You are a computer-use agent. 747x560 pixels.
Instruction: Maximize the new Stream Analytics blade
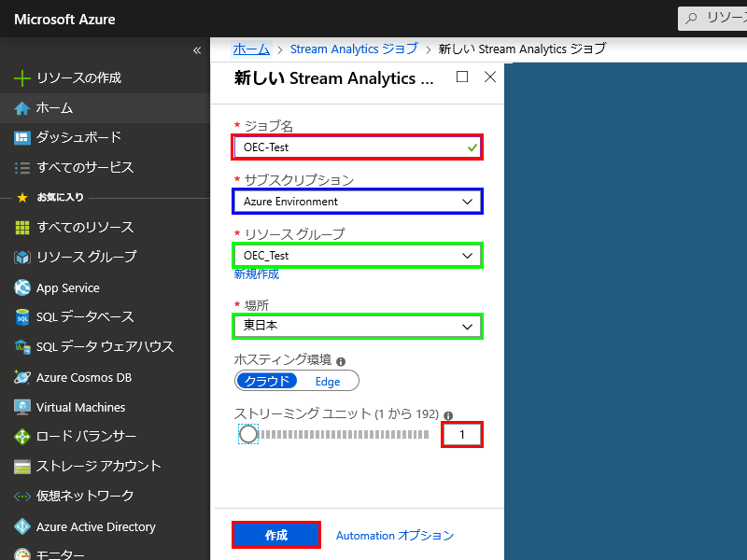click(x=462, y=77)
